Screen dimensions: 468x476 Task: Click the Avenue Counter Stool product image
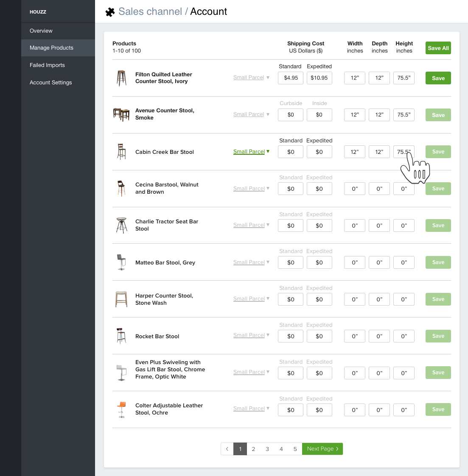coord(121,114)
